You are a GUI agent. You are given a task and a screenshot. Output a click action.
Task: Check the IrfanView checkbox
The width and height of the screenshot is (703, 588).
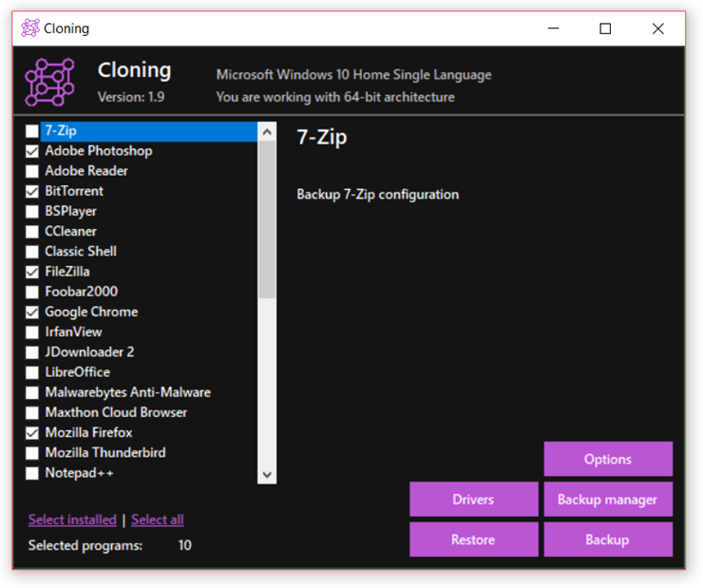(x=32, y=332)
